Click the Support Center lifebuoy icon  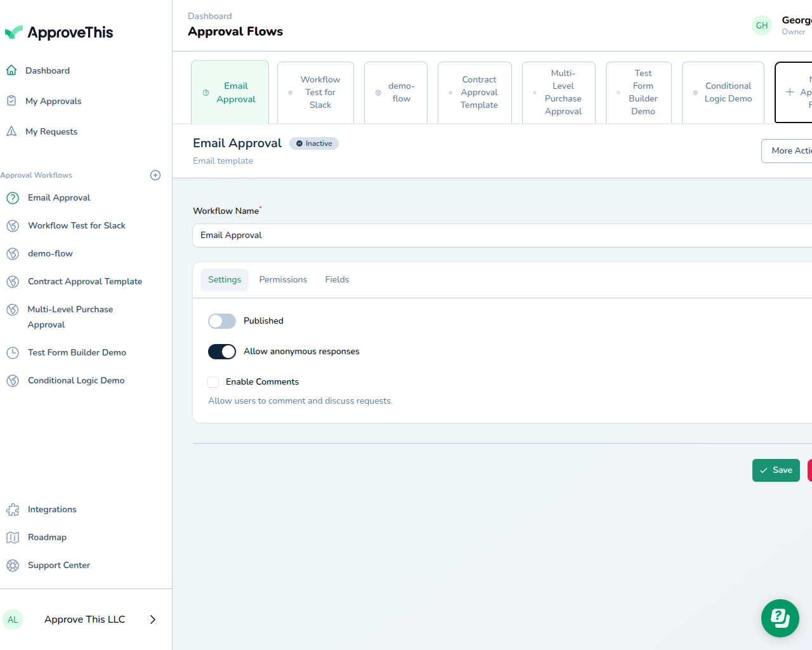tap(13, 566)
